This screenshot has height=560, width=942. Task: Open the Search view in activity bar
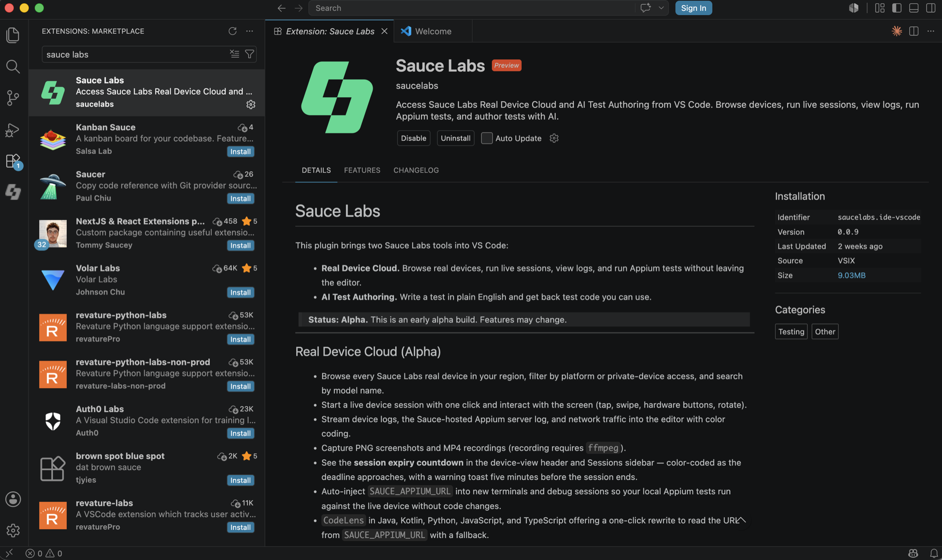(x=13, y=66)
